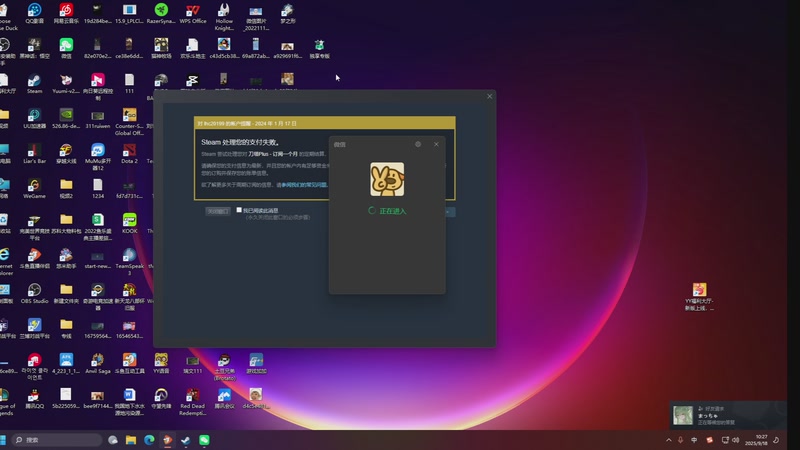Select the UU加速器 desktop icon

click(34, 118)
